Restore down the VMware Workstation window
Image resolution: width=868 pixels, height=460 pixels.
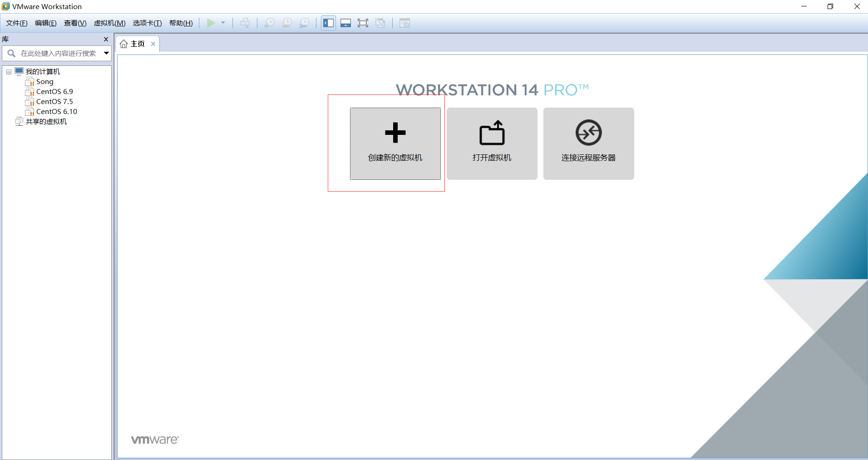point(830,6)
